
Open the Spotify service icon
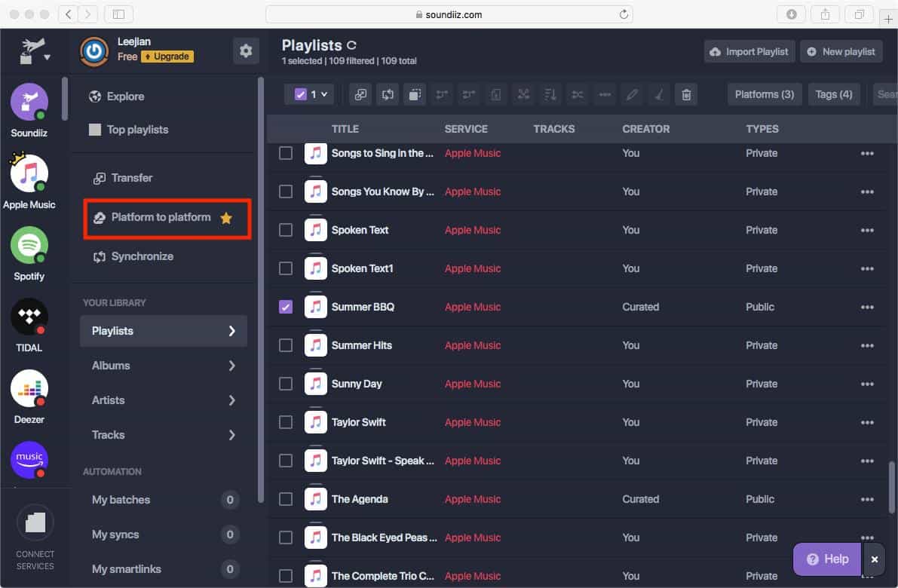pyautogui.click(x=29, y=245)
